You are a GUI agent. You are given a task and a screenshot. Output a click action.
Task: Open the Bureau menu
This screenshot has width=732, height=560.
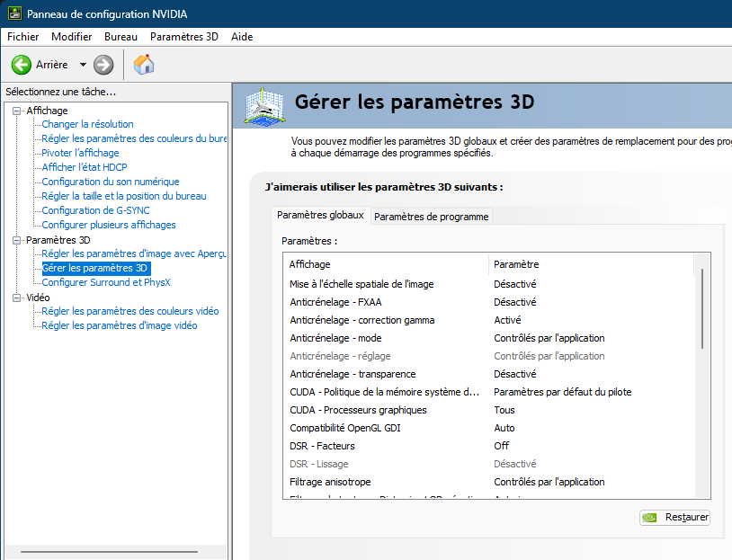[x=121, y=37]
